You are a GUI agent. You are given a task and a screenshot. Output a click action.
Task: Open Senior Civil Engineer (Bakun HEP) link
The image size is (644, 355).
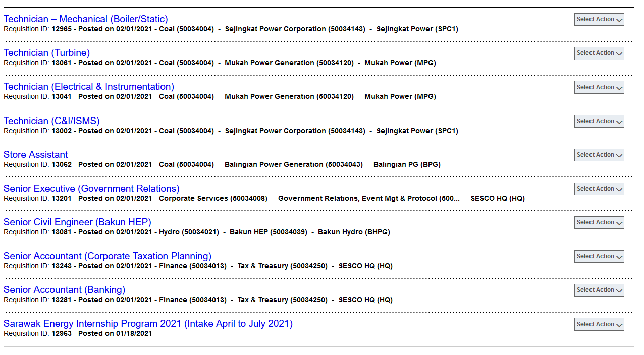click(x=77, y=222)
